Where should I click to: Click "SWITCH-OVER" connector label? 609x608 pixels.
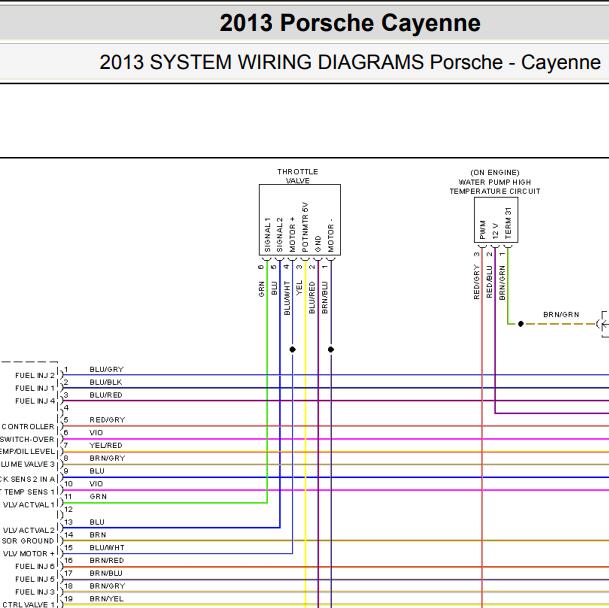point(27,439)
